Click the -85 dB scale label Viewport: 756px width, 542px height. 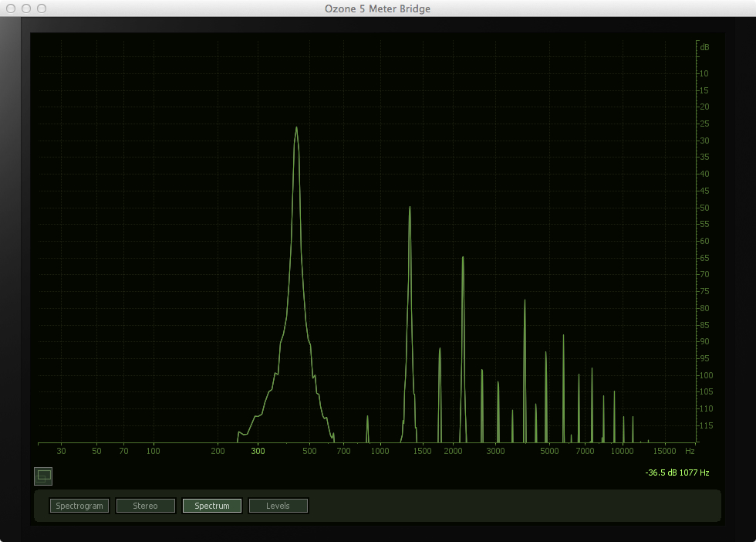coord(704,325)
